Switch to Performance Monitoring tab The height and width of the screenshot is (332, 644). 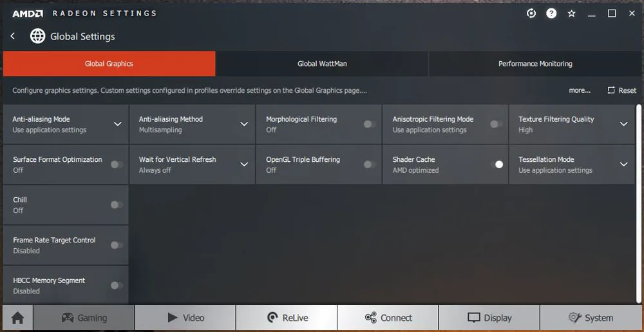(535, 64)
